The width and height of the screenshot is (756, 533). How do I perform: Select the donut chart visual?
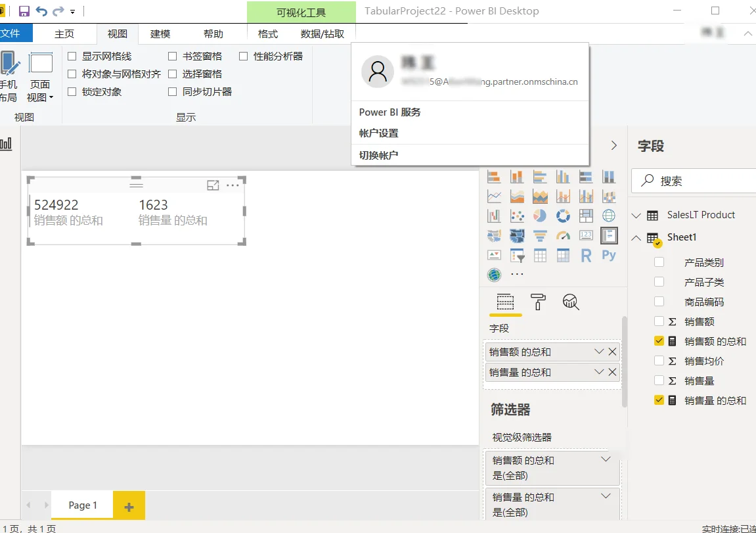pos(563,216)
